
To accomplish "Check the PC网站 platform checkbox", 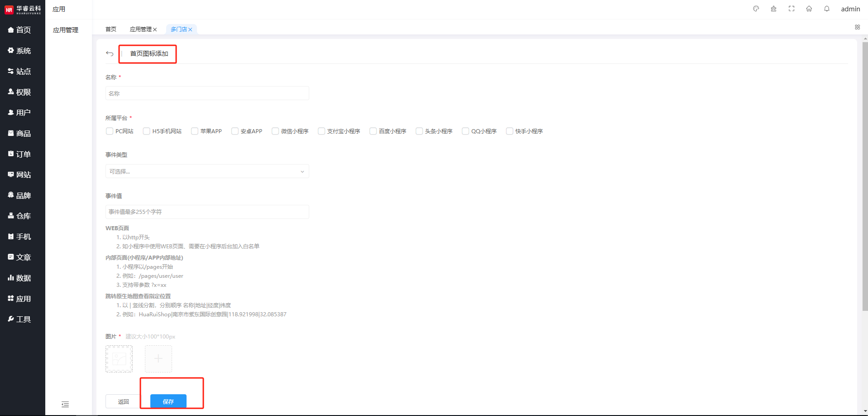I will tap(110, 131).
